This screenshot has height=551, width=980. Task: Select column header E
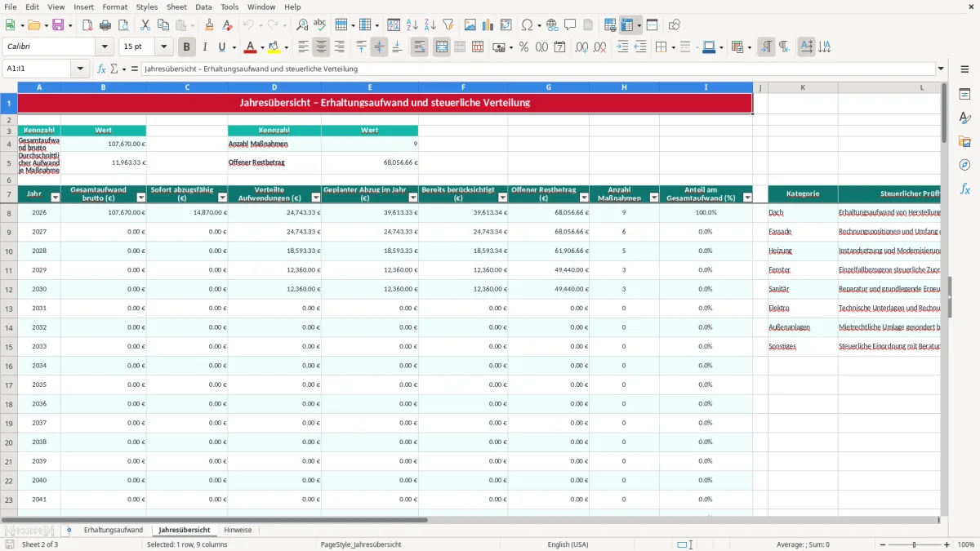click(x=370, y=87)
